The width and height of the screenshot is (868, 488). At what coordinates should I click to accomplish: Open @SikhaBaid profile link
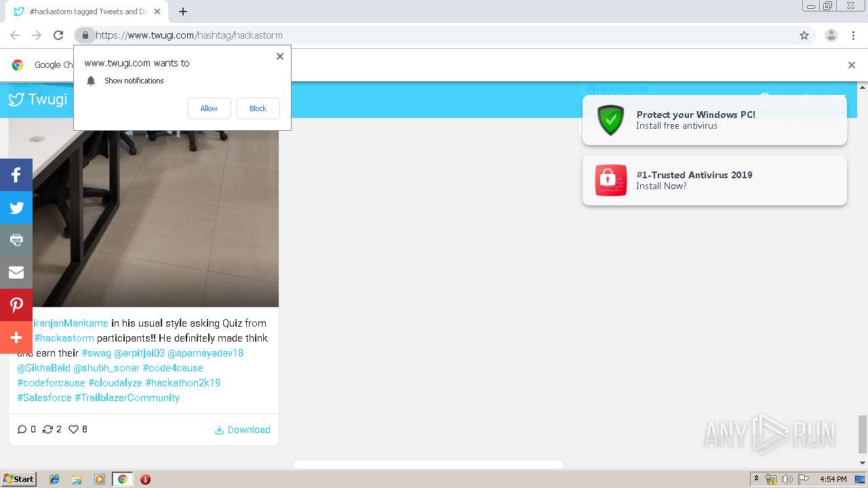coord(43,368)
